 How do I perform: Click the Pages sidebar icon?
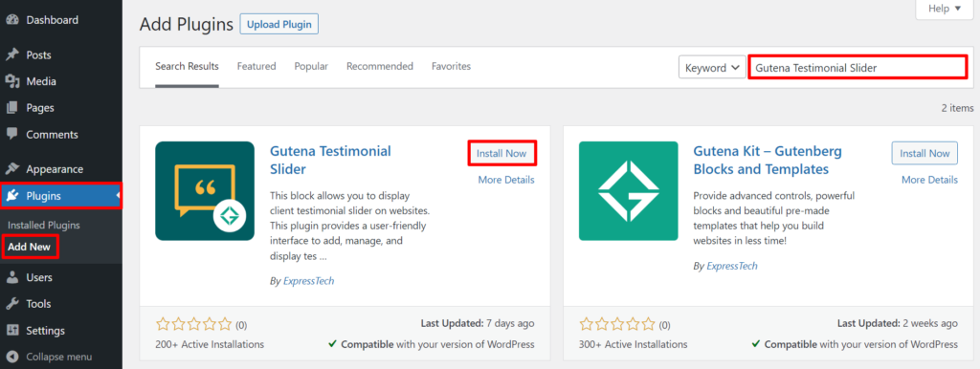tap(11, 108)
